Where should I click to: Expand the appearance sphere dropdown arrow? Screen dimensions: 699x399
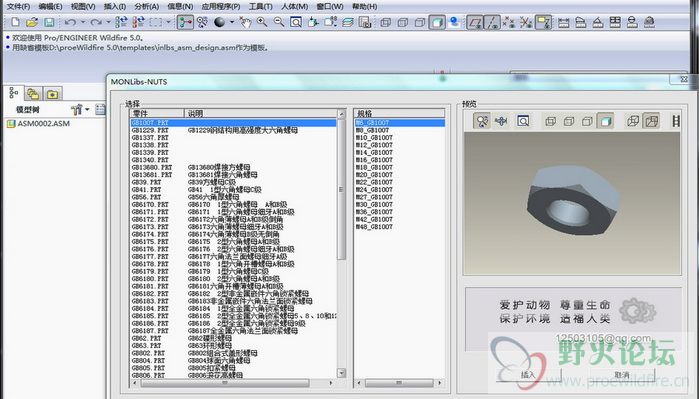click(x=232, y=22)
